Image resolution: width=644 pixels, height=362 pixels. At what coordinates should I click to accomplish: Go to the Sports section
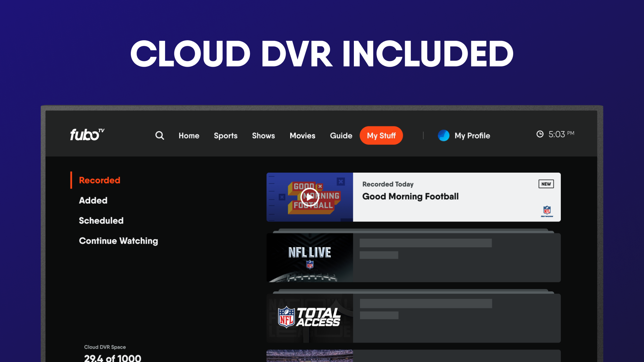pos(225,136)
